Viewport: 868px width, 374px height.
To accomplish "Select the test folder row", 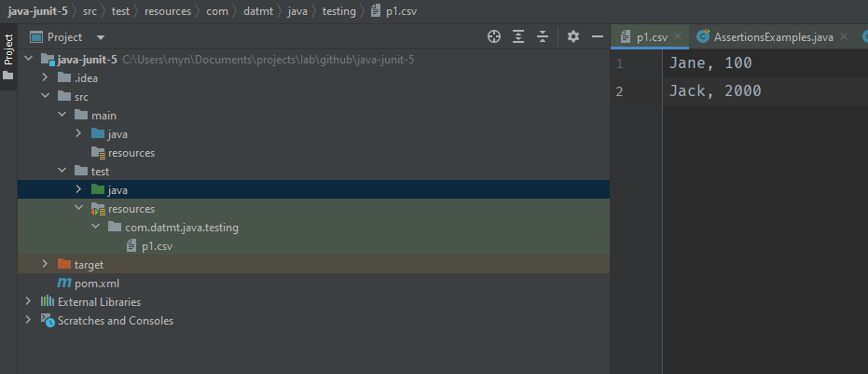I will 313,172.
